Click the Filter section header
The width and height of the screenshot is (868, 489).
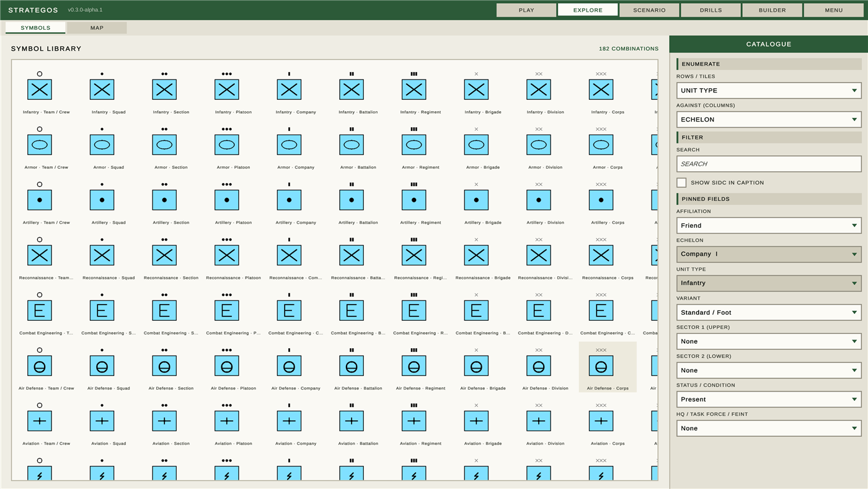(769, 137)
